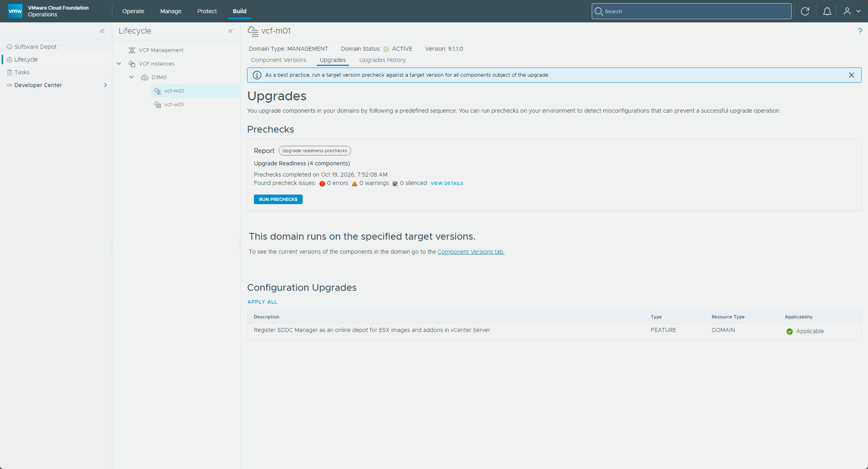Click the Resource Type column header

[728, 317]
